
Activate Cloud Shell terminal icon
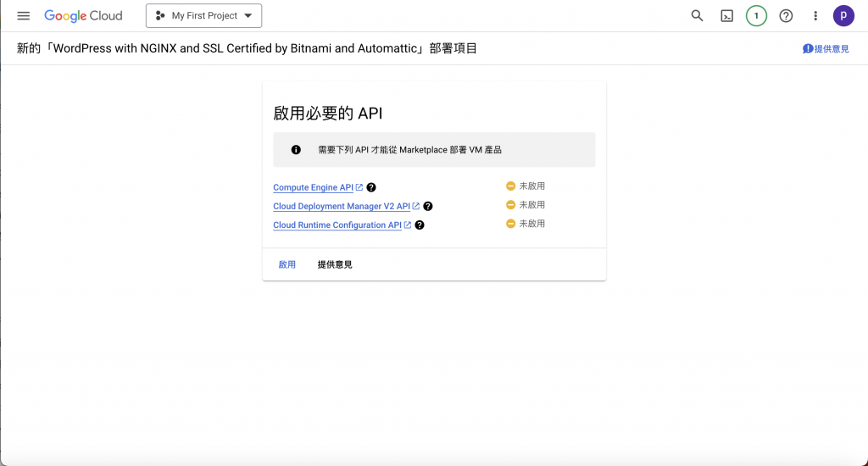726,16
